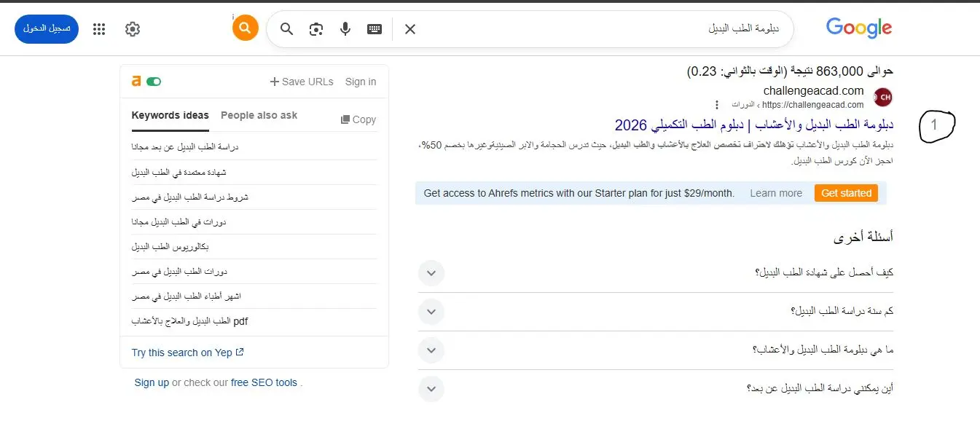
Task: Click the Sign up link below panel
Action: click(x=152, y=382)
